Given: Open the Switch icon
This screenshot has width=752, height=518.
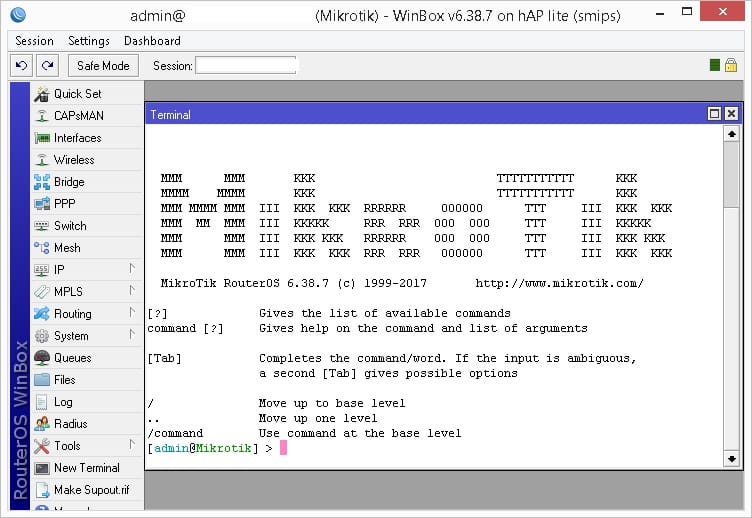Looking at the screenshot, I should click(x=42, y=226).
